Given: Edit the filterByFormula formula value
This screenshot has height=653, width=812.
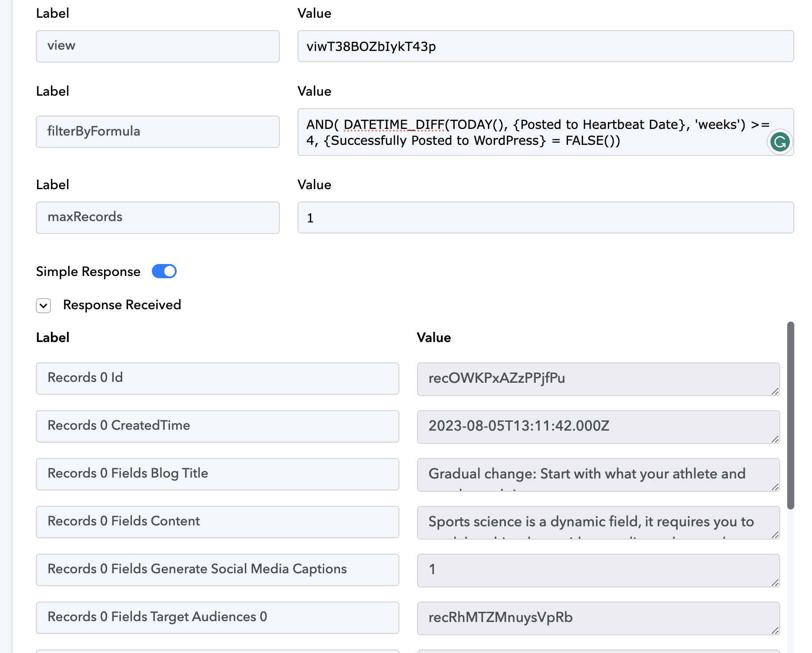Looking at the screenshot, I should (531, 132).
